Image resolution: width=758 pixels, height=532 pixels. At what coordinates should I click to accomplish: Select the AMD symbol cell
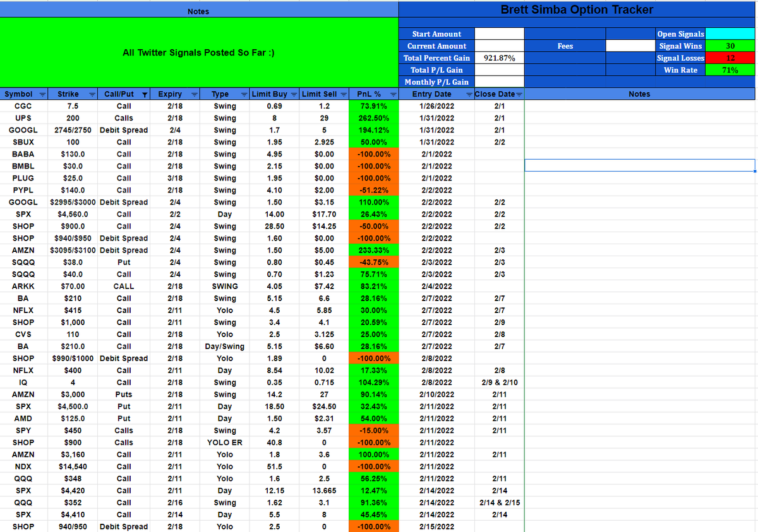pos(23,418)
